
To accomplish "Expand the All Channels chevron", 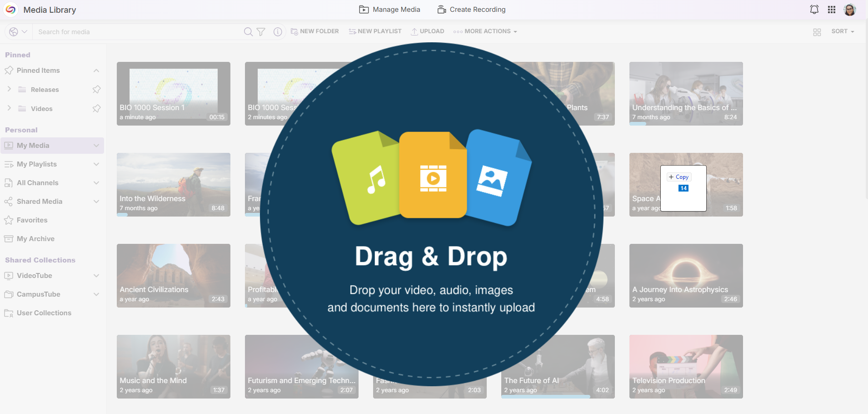I will click(96, 183).
